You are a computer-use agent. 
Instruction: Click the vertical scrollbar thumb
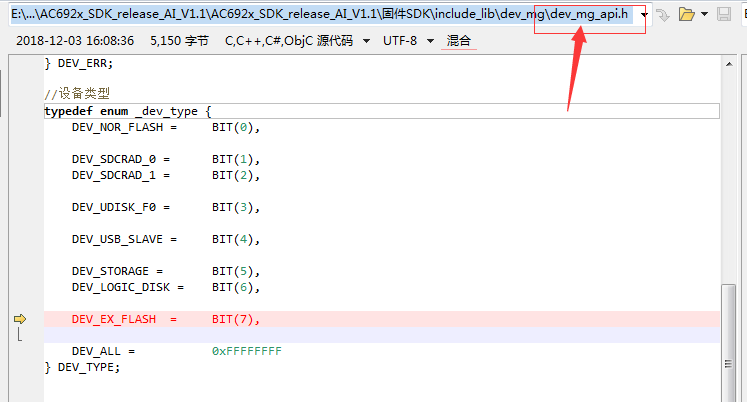click(728, 343)
